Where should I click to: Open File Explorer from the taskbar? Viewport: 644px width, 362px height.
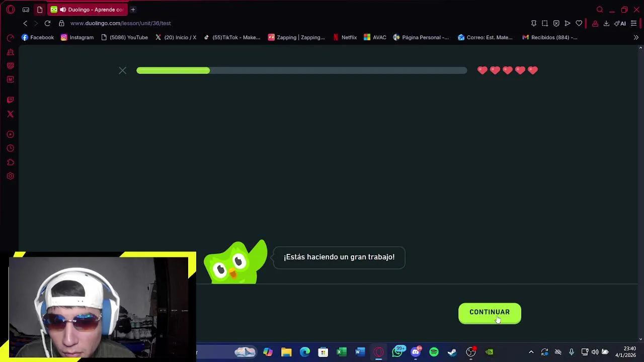coord(286,352)
